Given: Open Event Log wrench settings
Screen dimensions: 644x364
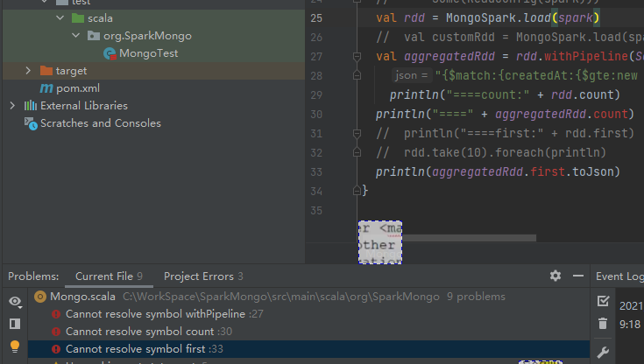Looking at the screenshot, I should click(x=603, y=352).
